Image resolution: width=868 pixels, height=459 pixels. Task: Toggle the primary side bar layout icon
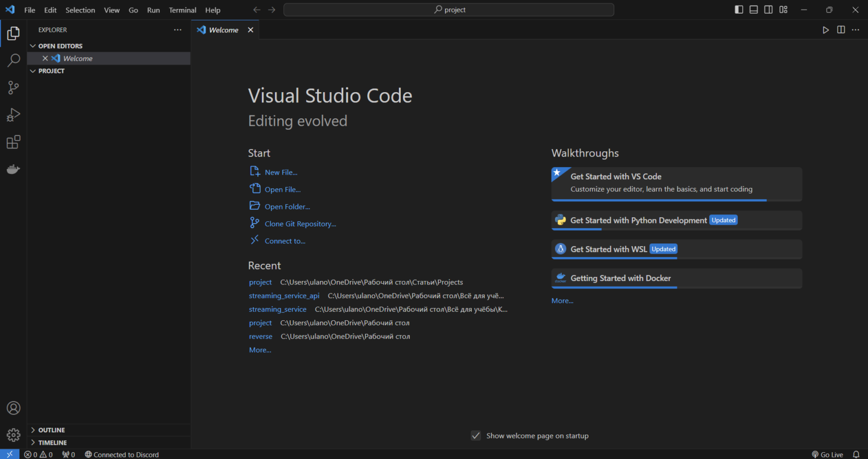pos(739,10)
